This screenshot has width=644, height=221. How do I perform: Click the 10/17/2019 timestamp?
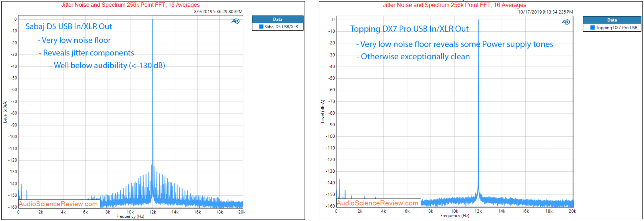click(x=546, y=12)
